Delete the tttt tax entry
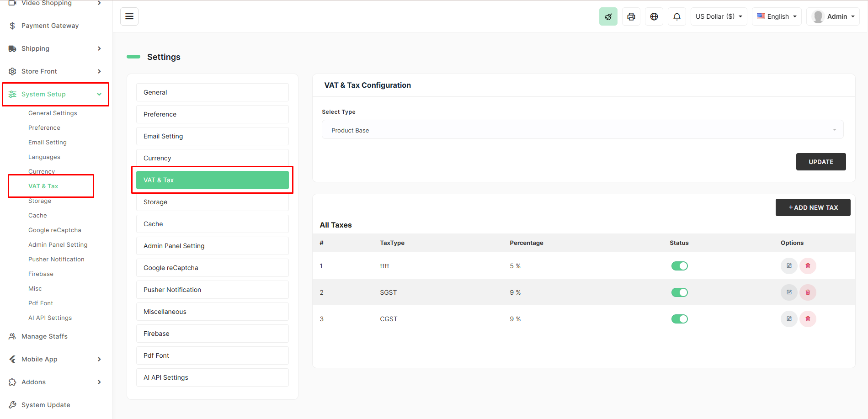Screen dimensions: 868x419 coord(808,266)
